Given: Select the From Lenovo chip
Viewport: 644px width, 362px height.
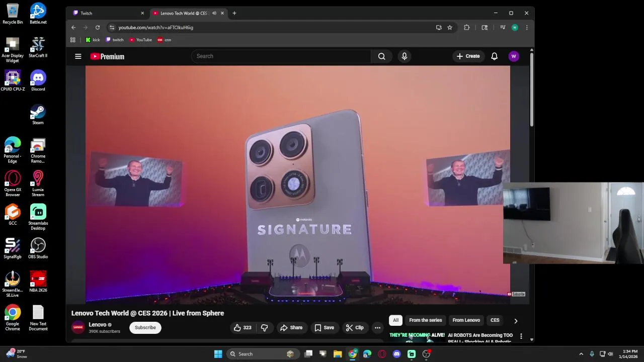Looking at the screenshot, I should 466,320.
